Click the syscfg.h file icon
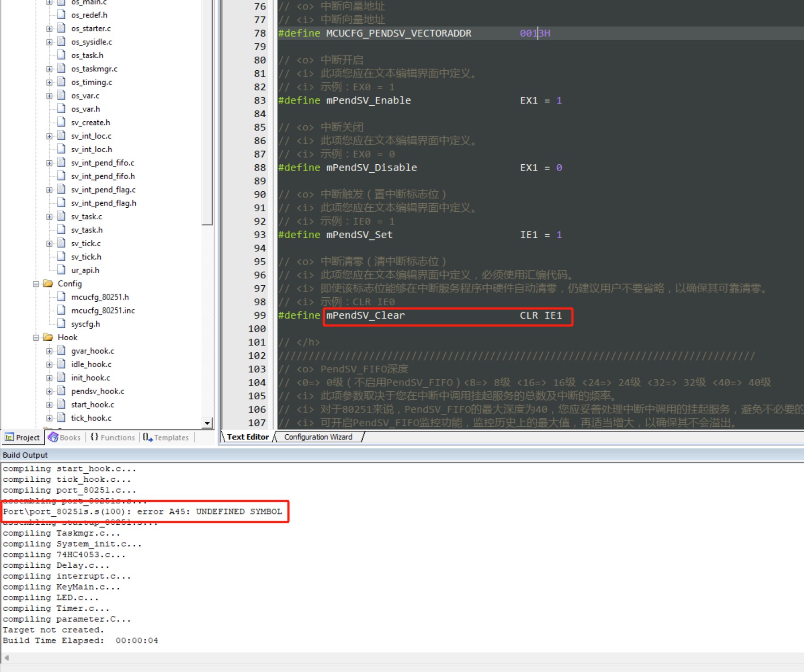 pyautogui.click(x=61, y=323)
